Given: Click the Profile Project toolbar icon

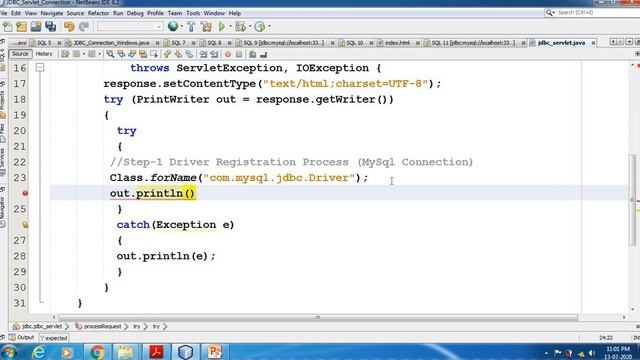Looking at the screenshot, I should tap(260, 27).
